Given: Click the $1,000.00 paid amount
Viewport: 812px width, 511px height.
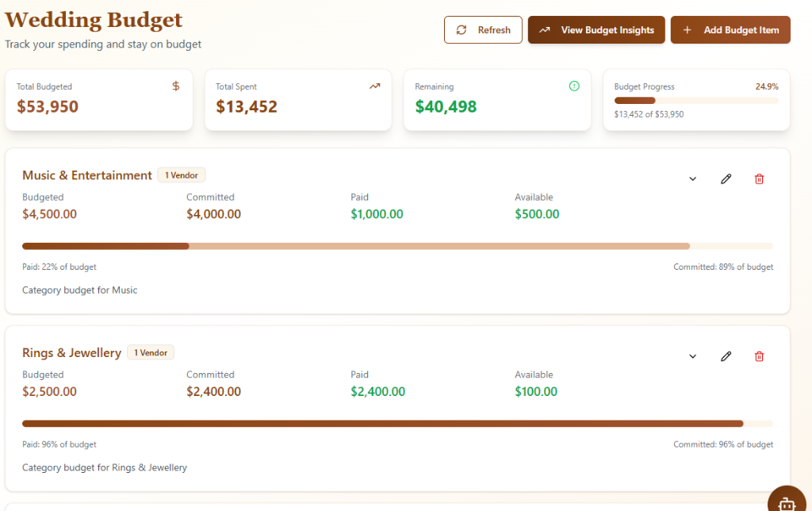Looking at the screenshot, I should (377, 214).
